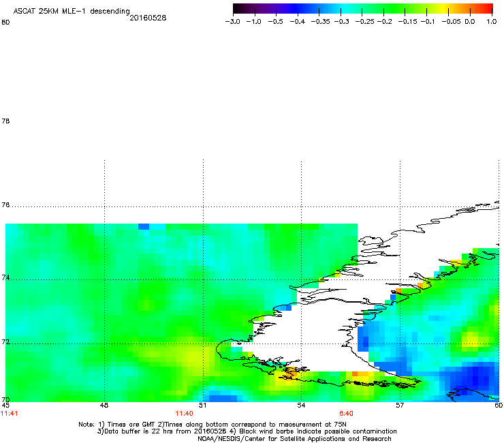Click the longitude label 51
Screen dimensions: 504x443
click(202, 406)
